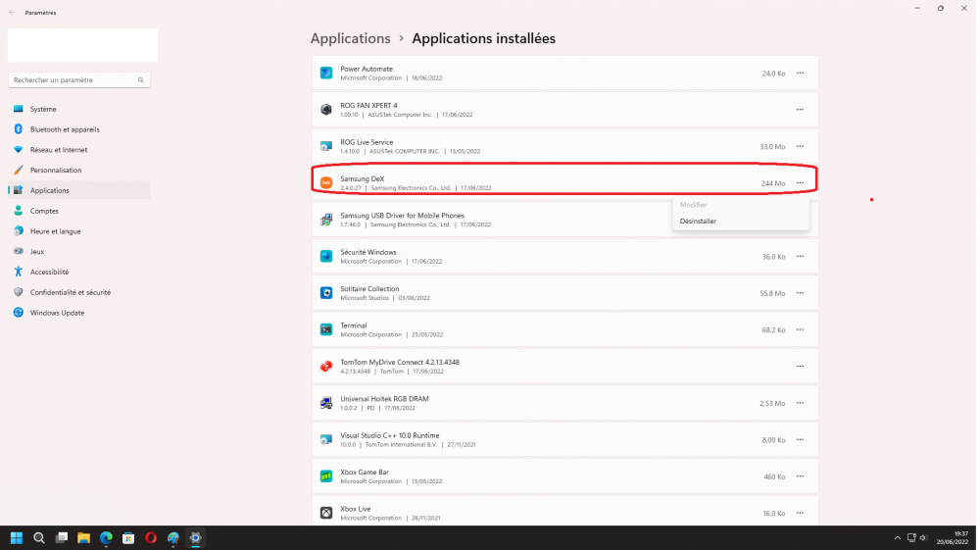Click the Samsung DeX app icon
Screen dimensions: 980x550
[326, 183]
